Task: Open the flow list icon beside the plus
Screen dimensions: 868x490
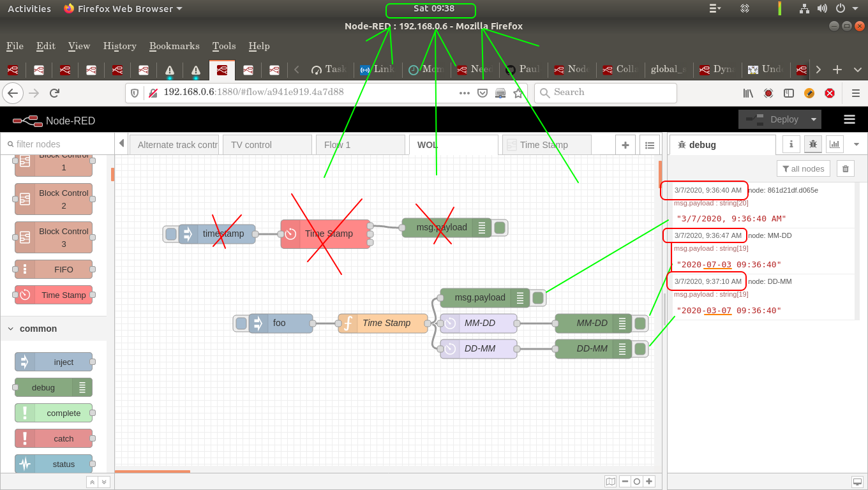Action: pos(650,145)
